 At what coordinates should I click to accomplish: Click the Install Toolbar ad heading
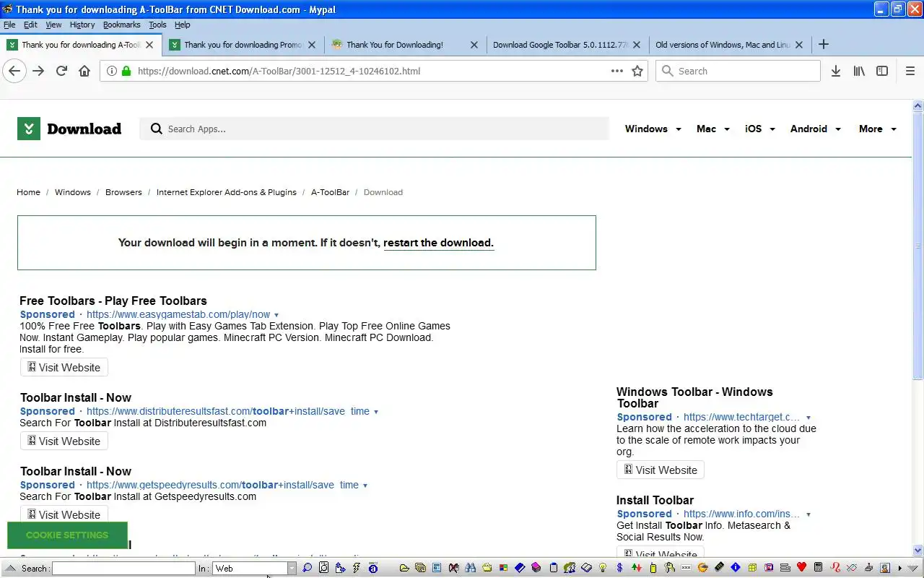pyautogui.click(x=655, y=500)
